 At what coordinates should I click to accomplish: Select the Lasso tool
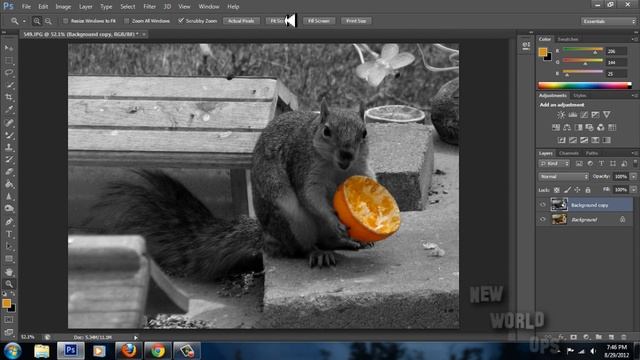[x=9, y=73]
